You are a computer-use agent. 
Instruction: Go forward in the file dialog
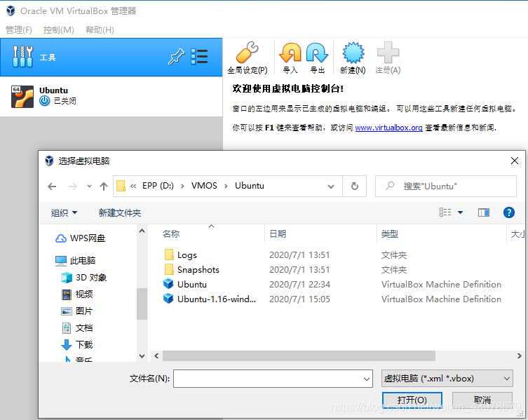point(73,187)
